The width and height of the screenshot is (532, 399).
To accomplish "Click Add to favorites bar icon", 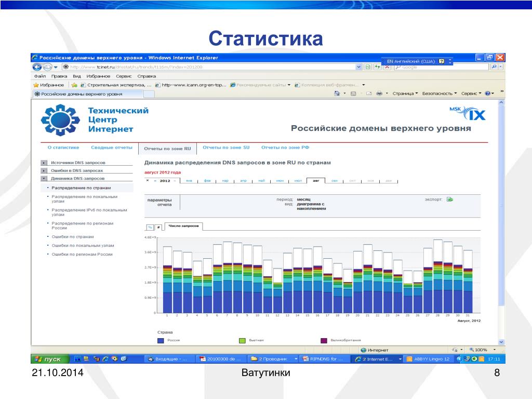I will click(x=74, y=85).
